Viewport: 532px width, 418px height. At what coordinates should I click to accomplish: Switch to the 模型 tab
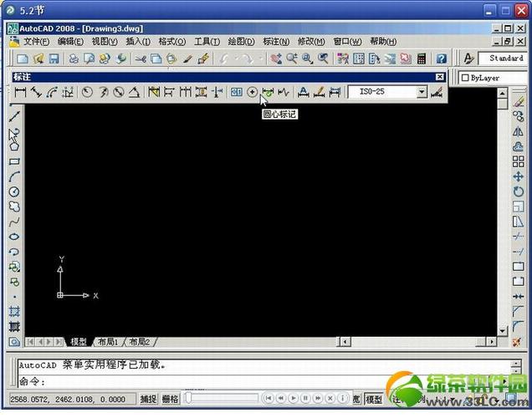pos(79,342)
